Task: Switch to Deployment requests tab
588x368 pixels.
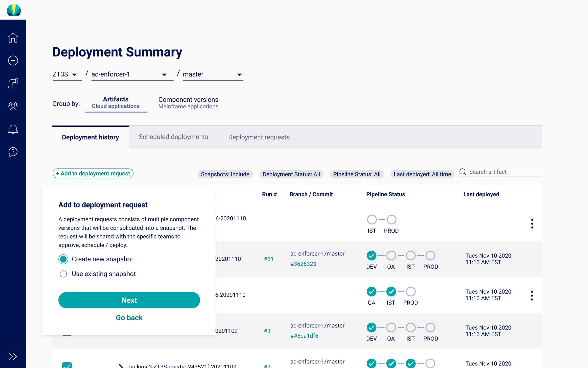Action: 259,137
